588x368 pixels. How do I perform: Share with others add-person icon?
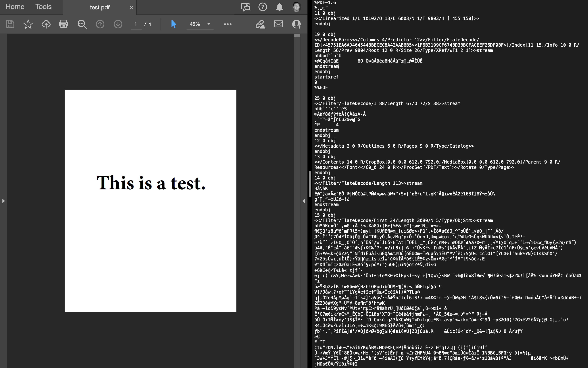(x=296, y=24)
